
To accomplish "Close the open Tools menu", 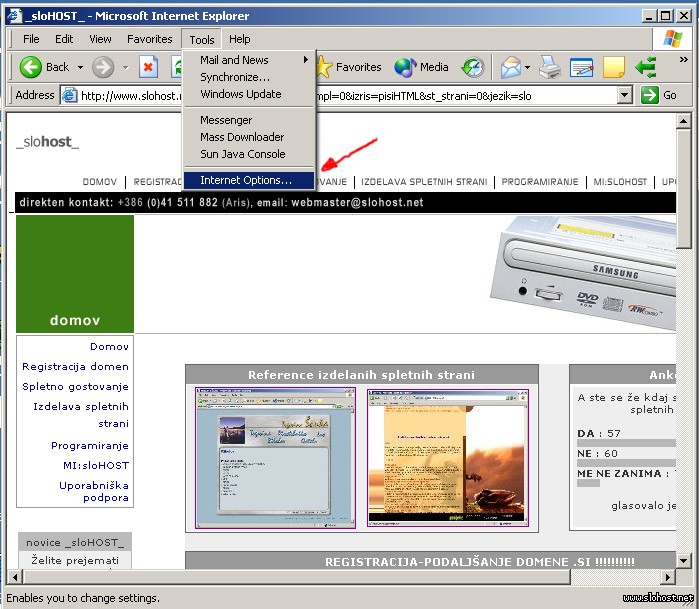I will 201,40.
